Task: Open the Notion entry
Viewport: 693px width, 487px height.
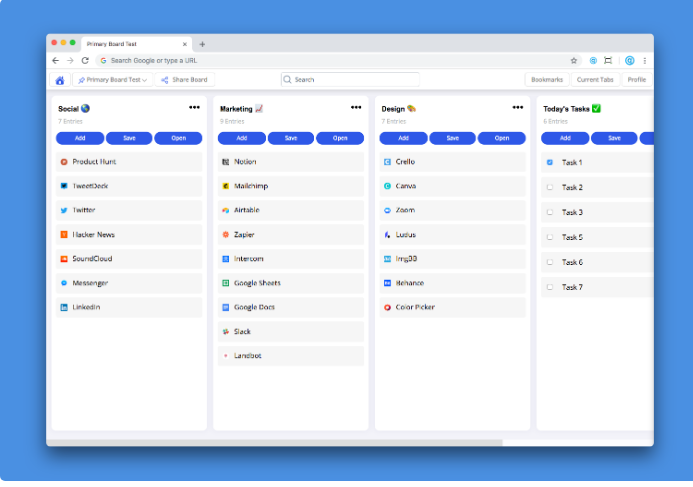Action: [x=291, y=162]
